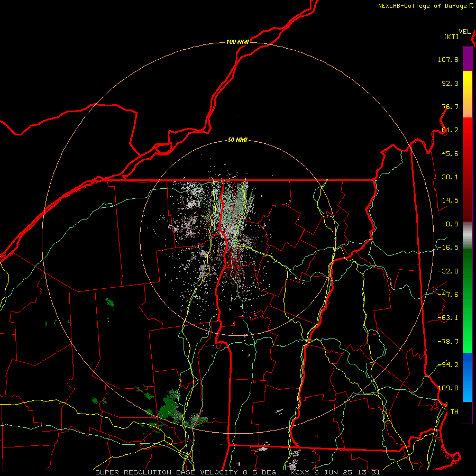Viewport: 476px width, 476px height.
Task: Click the 76.7 legend value
Action: pos(450,106)
